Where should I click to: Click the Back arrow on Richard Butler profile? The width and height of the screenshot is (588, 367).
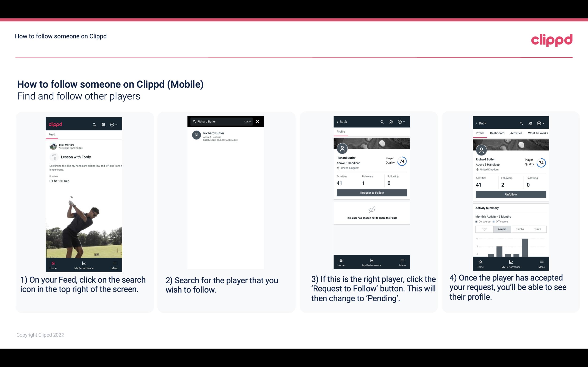(x=338, y=122)
